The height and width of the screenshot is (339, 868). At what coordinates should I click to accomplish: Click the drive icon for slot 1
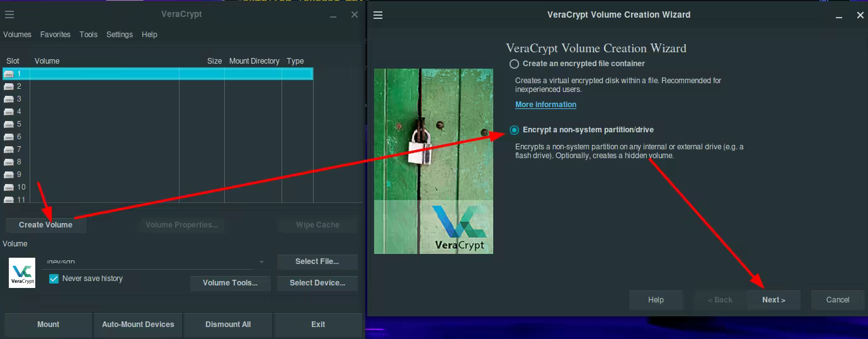[9, 74]
